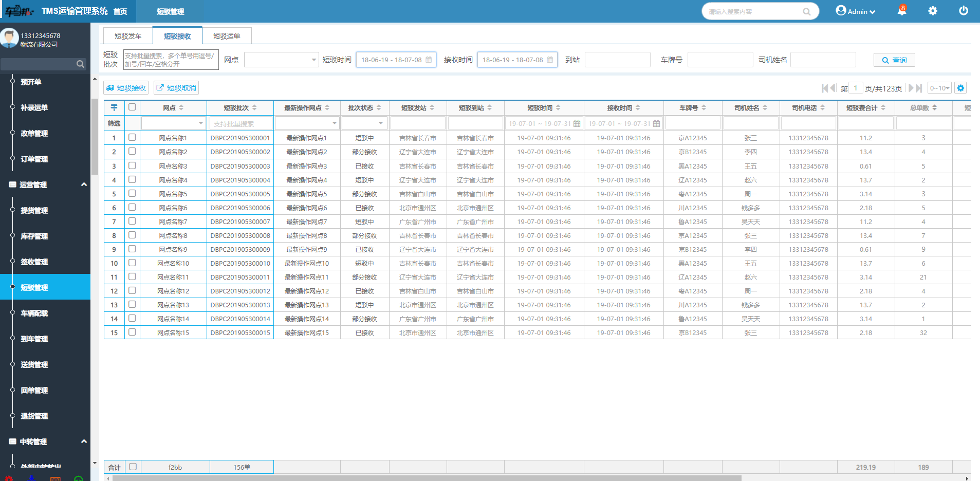Click the power logout icon
This screenshot has height=481, width=980.
pos(964,11)
